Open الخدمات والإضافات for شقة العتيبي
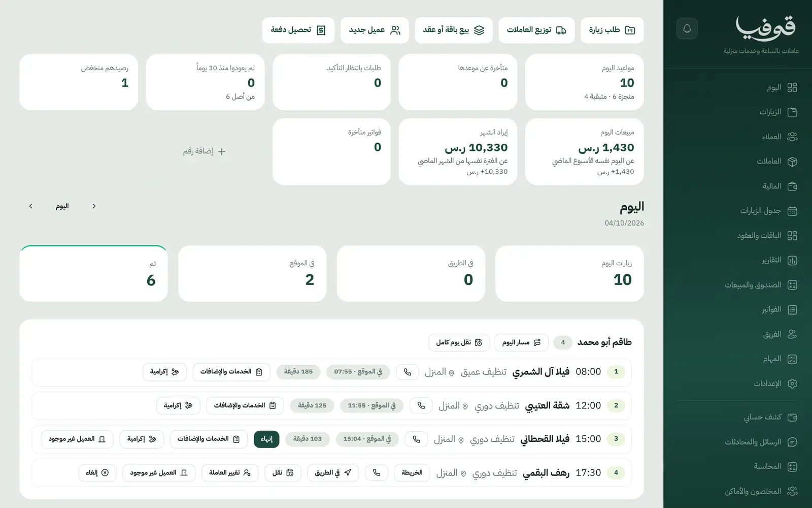812x508 pixels. [x=245, y=405]
